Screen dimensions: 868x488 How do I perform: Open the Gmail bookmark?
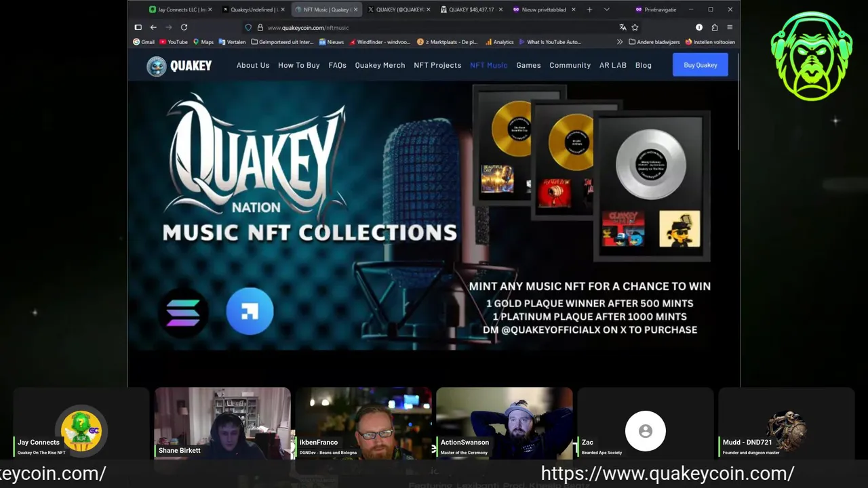144,42
